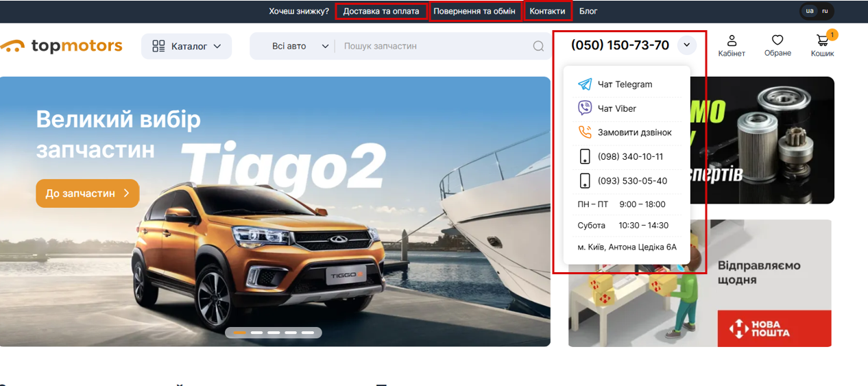This screenshot has height=386, width=868.
Task: Switch site language to ua
Action: pyautogui.click(x=810, y=11)
